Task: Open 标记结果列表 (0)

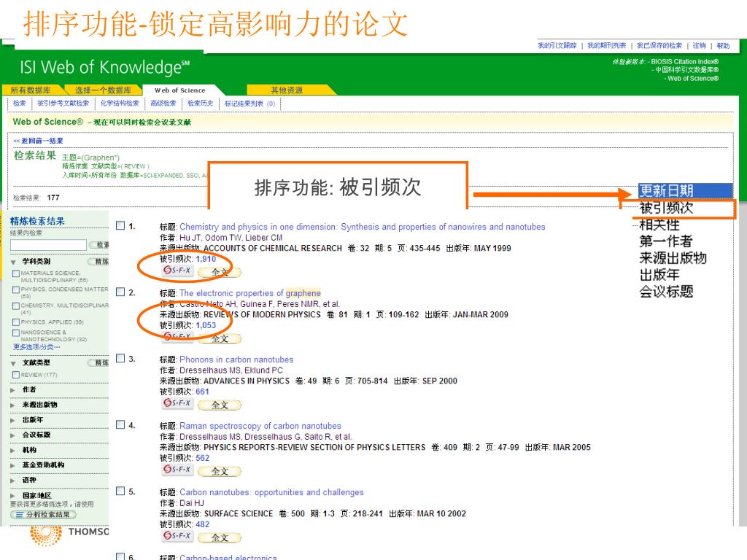Action: click(x=249, y=104)
